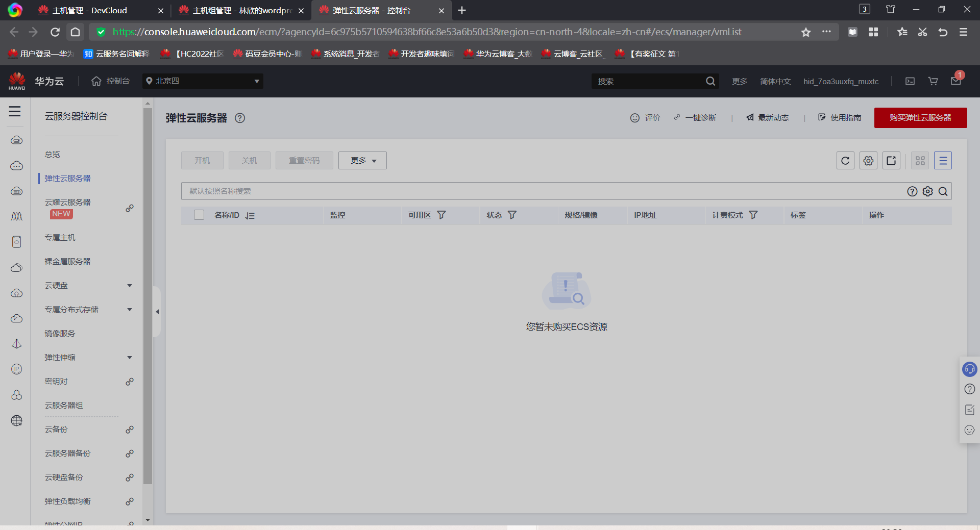This screenshot has height=530, width=980.
Task: Reload the browser page
Action: pos(55,32)
